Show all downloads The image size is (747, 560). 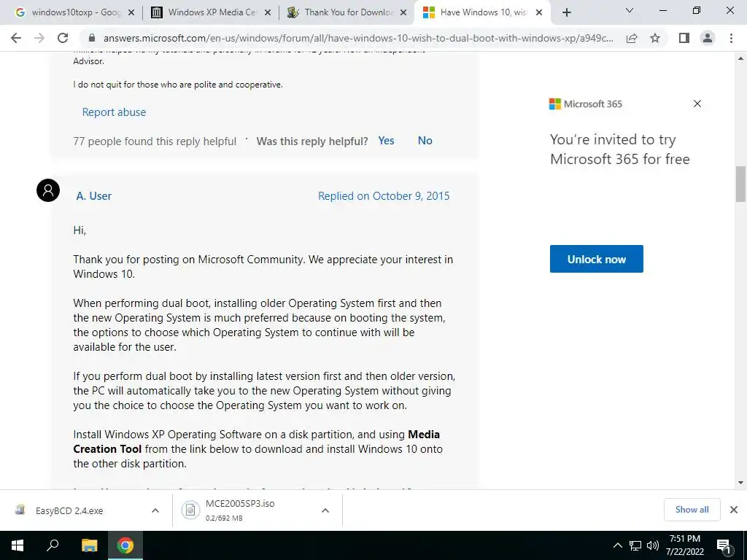click(692, 510)
